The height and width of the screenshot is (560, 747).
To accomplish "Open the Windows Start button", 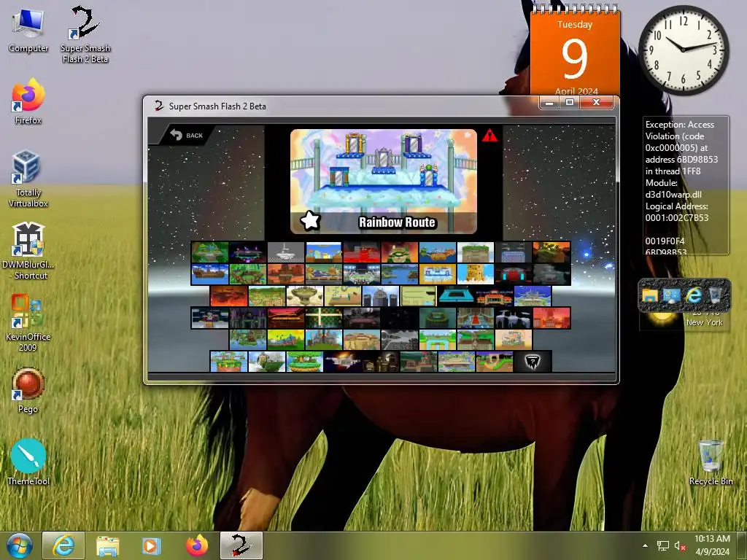I will pos(19,545).
